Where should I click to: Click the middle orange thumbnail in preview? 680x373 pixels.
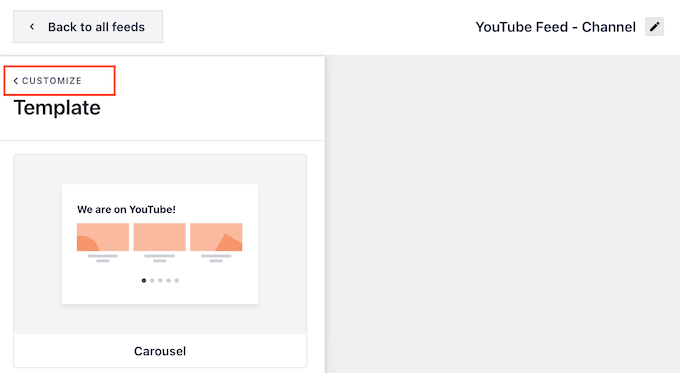tap(160, 237)
